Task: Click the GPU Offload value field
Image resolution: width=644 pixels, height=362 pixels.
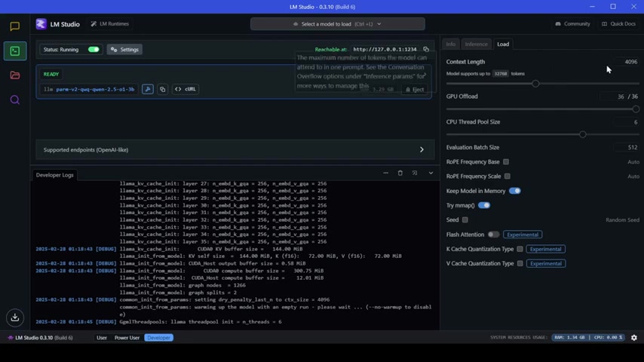Action: click(614, 97)
